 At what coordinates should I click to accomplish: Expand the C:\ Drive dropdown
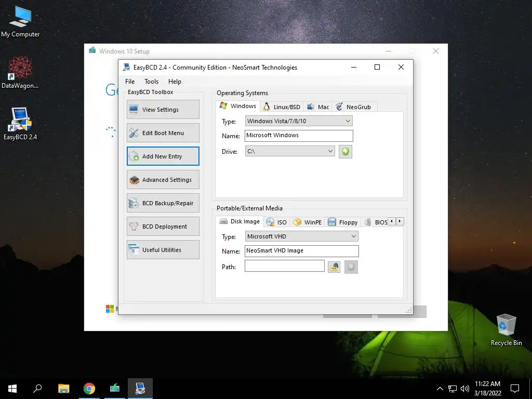click(290, 151)
